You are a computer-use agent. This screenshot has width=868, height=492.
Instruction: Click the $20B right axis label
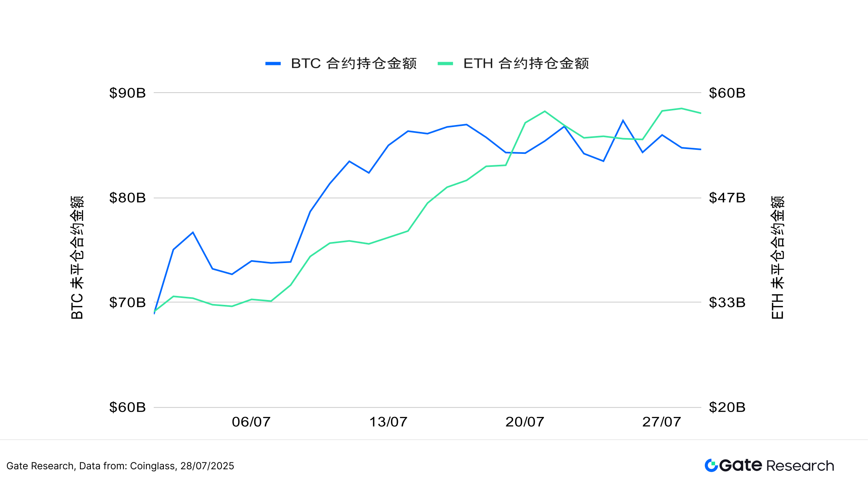(727, 407)
